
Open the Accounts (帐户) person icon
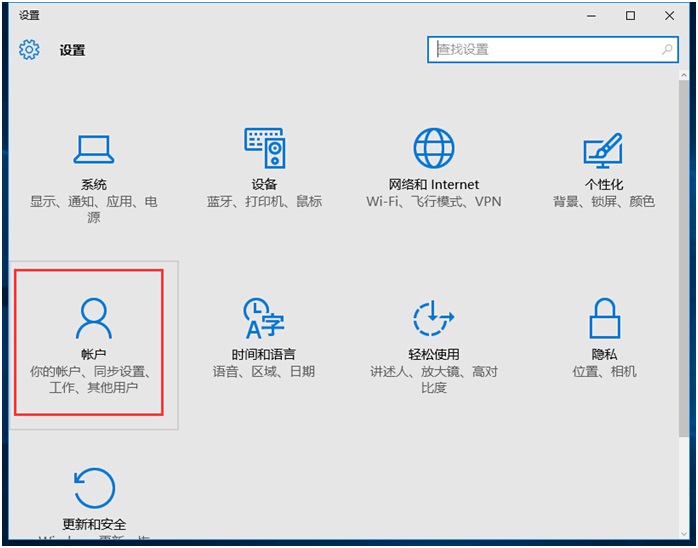pyautogui.click(x=94, y=319)
